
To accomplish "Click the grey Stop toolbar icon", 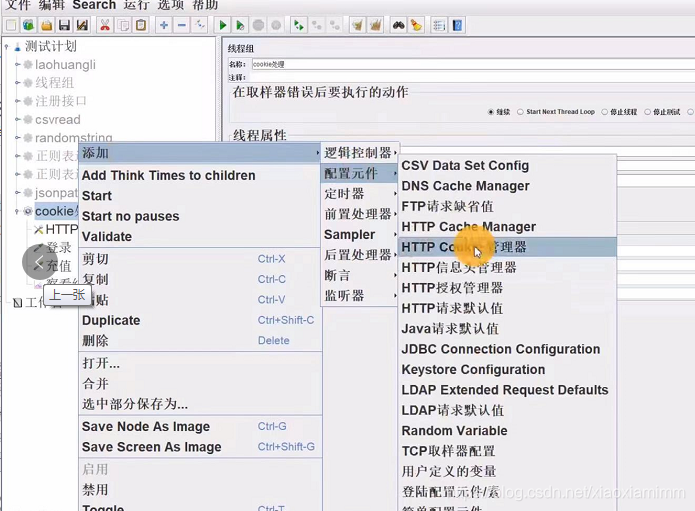I will (258, 25).
